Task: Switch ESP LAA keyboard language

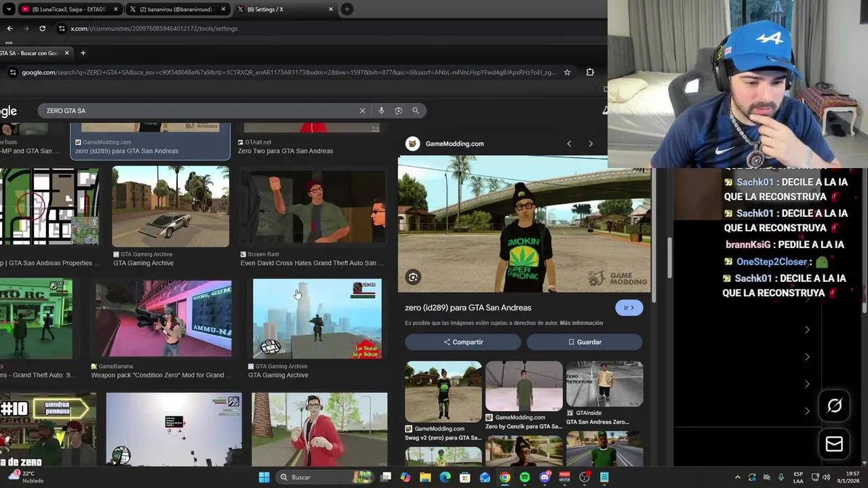Action: click(x=799, y=477)
